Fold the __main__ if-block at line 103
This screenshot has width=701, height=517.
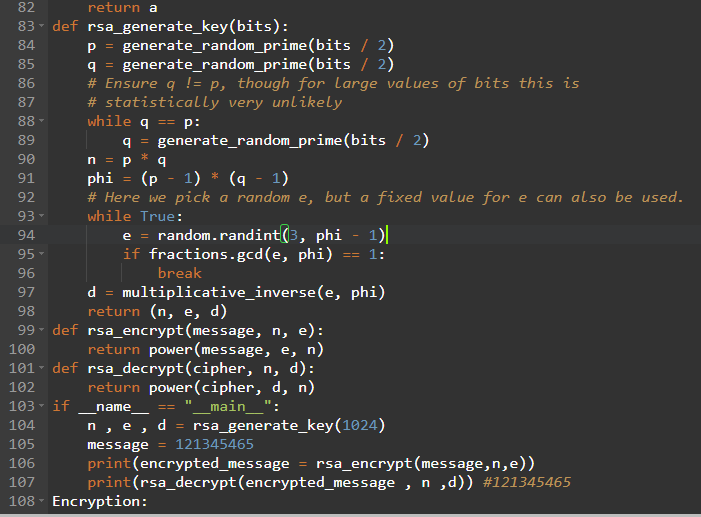click(x=41, y=406)
